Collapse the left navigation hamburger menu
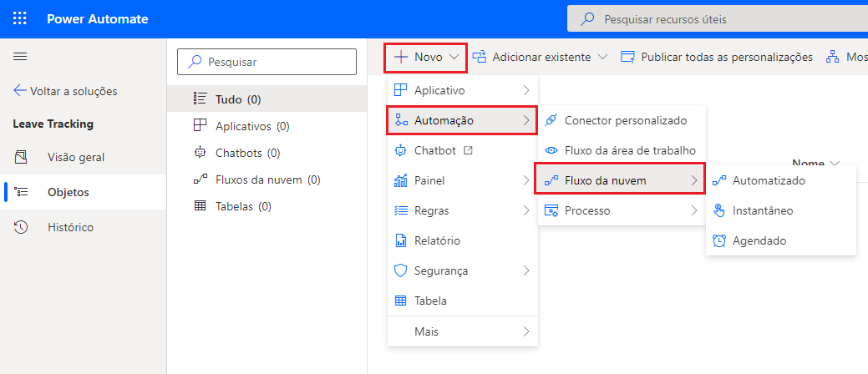 tap(20, 57)
